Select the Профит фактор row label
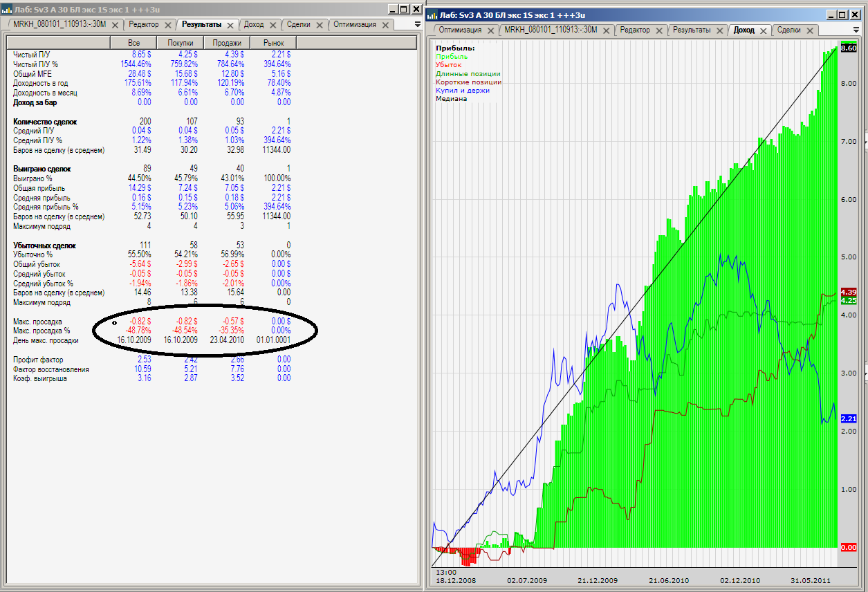The height and width of the screenshot is (592, 868). coord(39,360)
